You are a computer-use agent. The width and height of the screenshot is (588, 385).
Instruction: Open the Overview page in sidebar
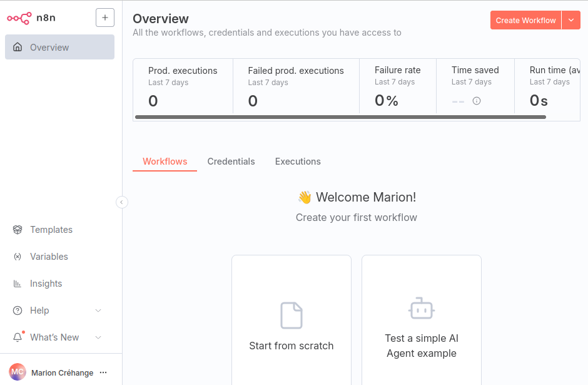click(59, 47)
